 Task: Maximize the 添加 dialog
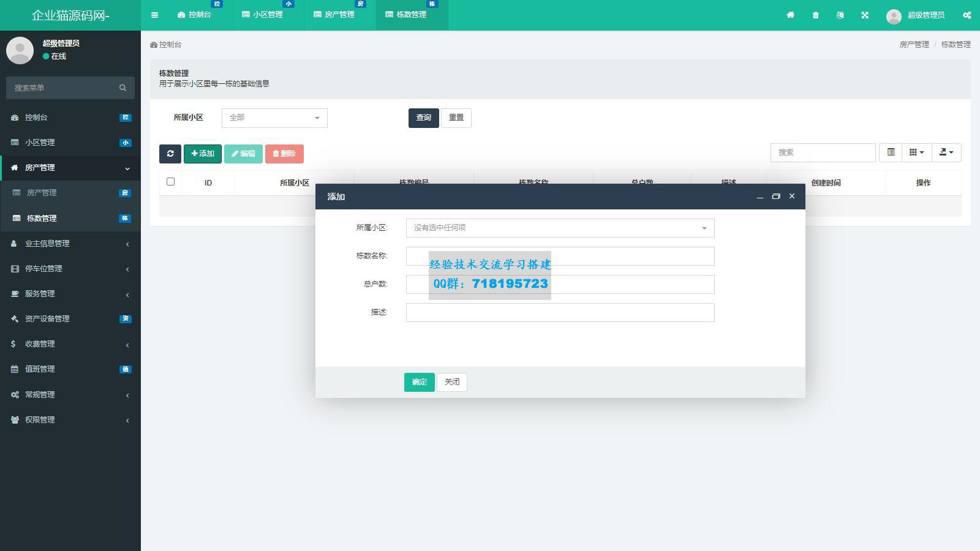click(776, 197)
